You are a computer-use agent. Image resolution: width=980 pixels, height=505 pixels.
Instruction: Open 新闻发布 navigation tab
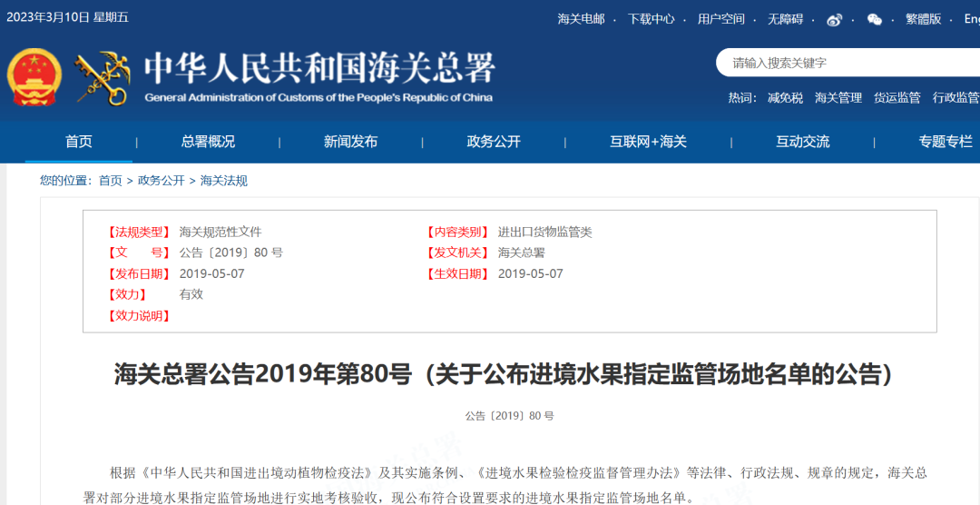point(350,142)
